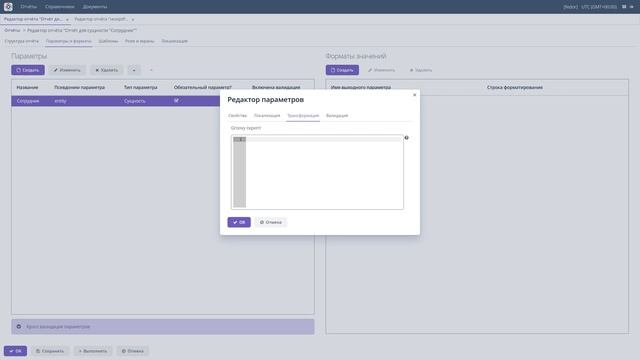Click Отмена in the parameter editor dialog

coord(271,222)
